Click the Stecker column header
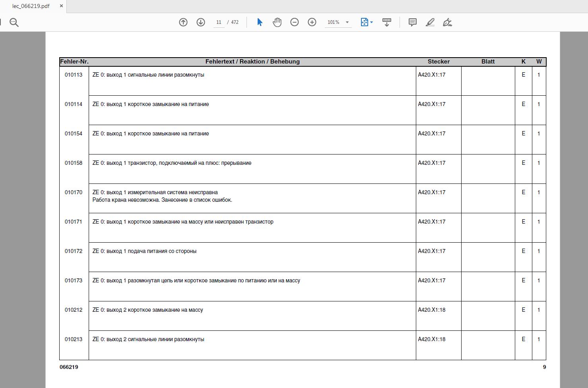The width and height of the screenshot is (588, 388). click(x=439, y=62)
